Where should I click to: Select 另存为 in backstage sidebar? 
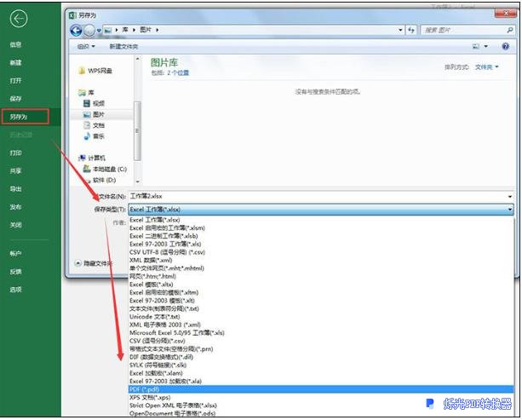click(26, 117)
